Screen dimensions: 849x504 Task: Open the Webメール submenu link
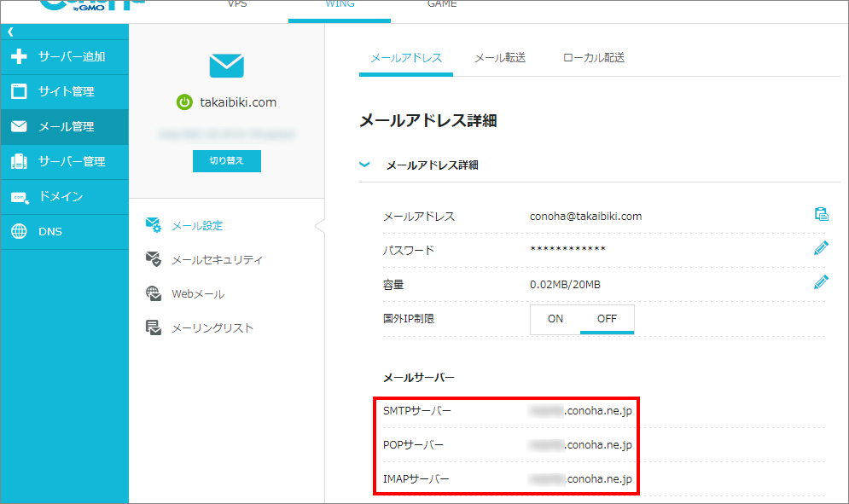coord(198,294)
